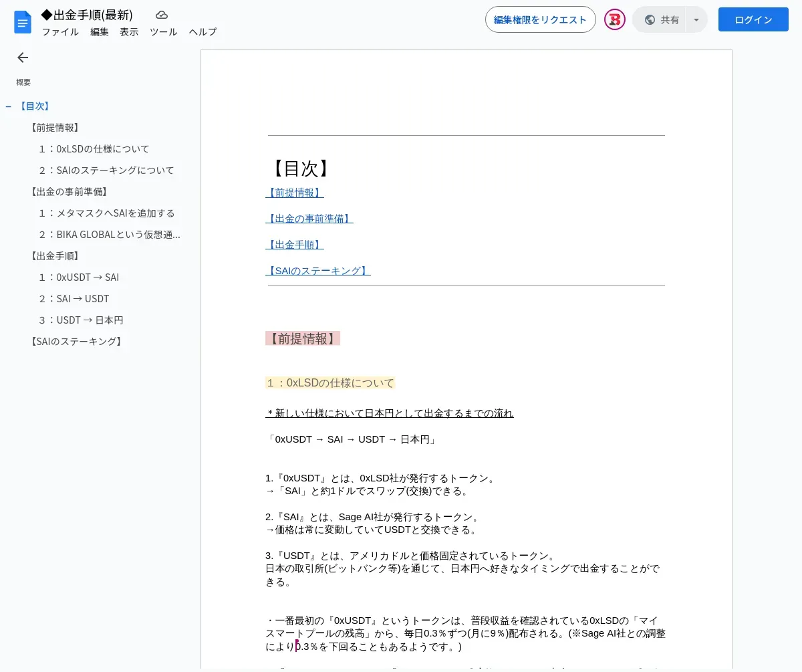Click the cloud document status icon
Image resolution: width=802 pixels, height=672 pixels.
(162, 15)
